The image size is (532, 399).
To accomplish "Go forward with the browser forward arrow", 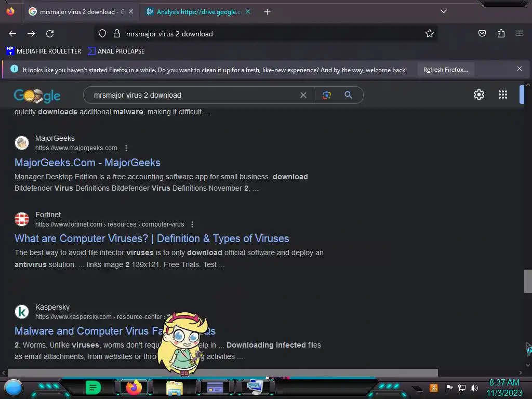I will 31,34.
